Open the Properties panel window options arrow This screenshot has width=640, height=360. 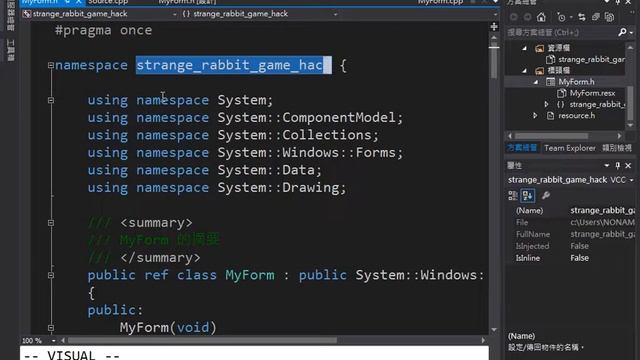607,165
